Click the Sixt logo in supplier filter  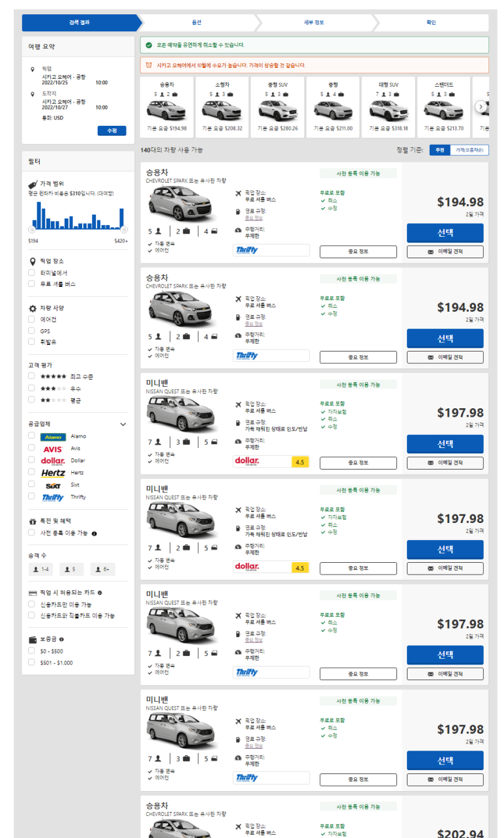pos(53,485)
